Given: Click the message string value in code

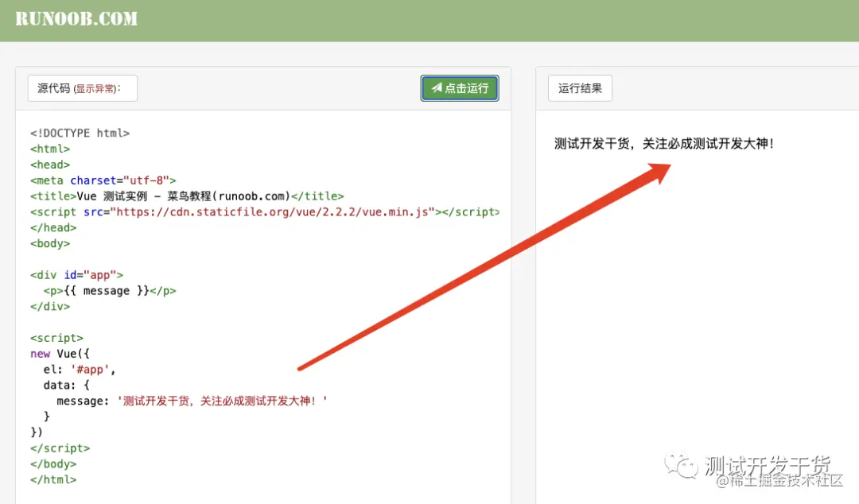Looking at the screenshot, I should click(x=222, y=401).
